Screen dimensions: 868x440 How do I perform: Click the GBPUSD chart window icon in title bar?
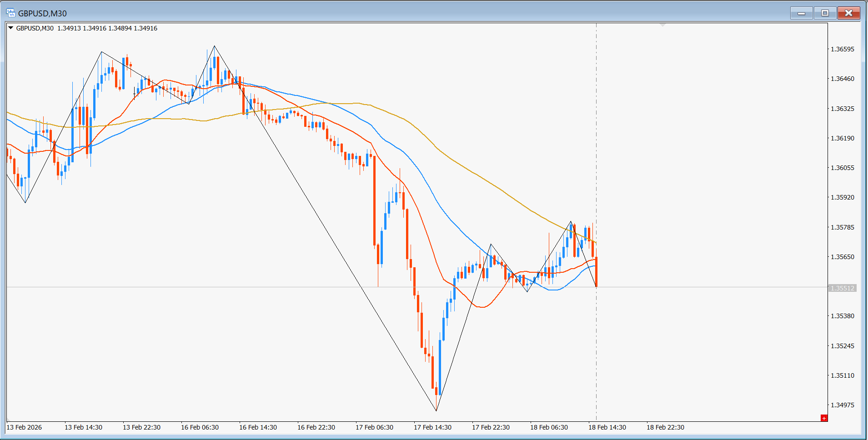pos(10,13)
